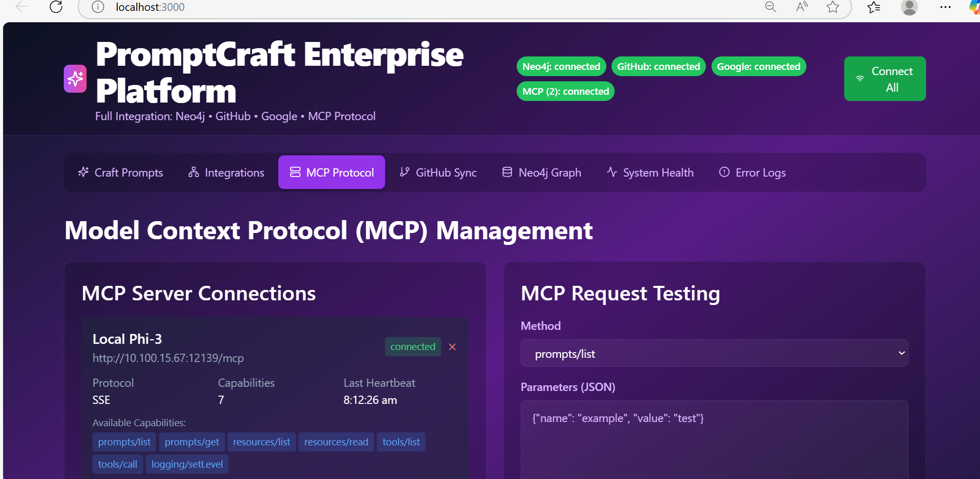
Task: Click the Local Phi-3 server name
Action: pyautogui.click(x=127, y=339)
